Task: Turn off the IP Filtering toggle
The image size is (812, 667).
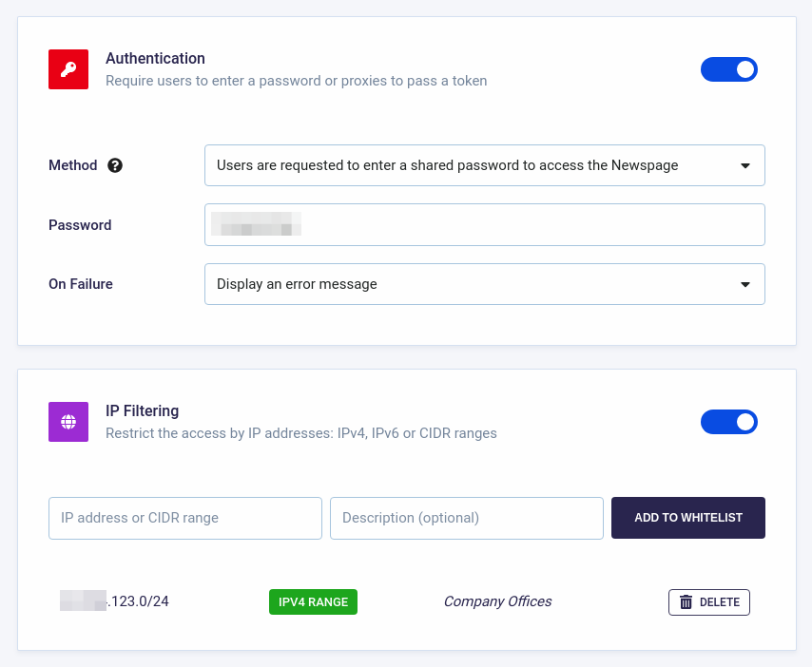Action: click(x=729, y=422)
